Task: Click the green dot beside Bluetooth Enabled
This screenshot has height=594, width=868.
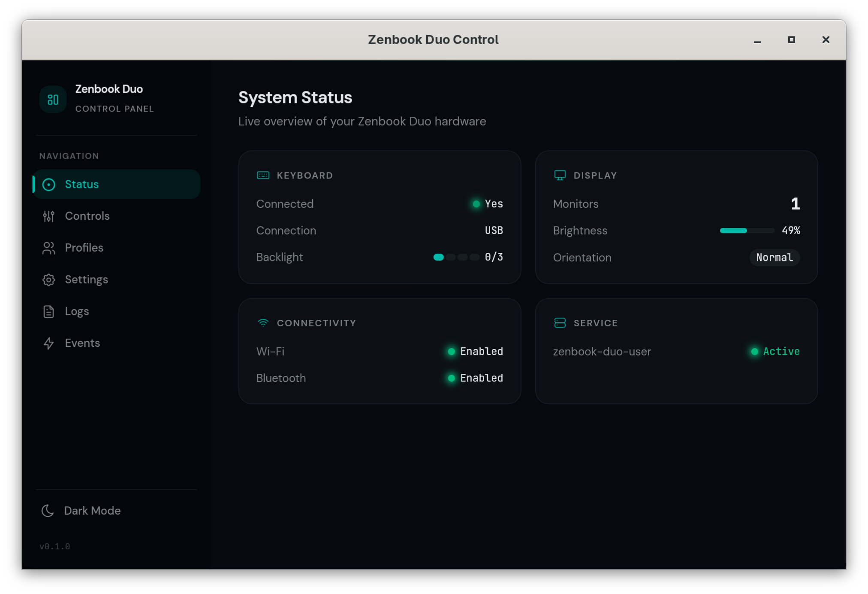Action: point(451,378)
